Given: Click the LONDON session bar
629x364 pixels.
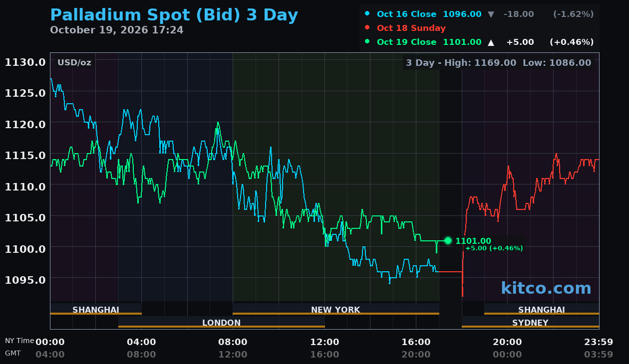Looking at the screenshot, I should click(222, 323).
